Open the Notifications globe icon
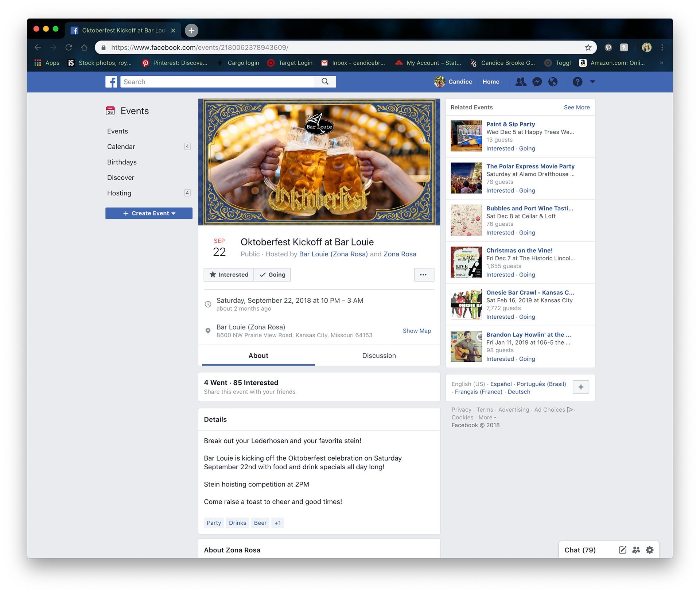This screenshot has width=700, height=594. pyautogui.click(x=553, y=82)
